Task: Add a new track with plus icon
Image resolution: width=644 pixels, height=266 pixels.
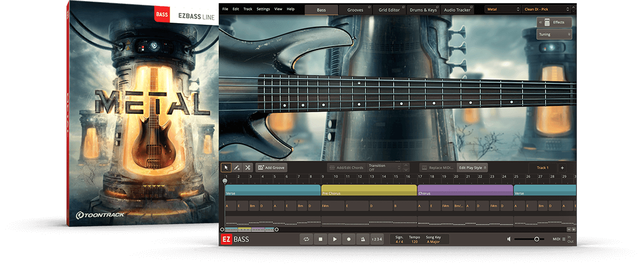Action: click(562, 168)
